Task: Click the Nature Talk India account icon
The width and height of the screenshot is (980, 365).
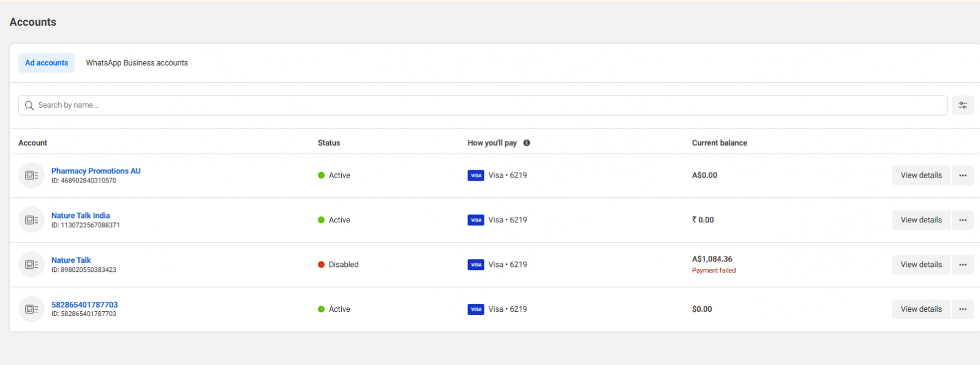Action: 31,220
